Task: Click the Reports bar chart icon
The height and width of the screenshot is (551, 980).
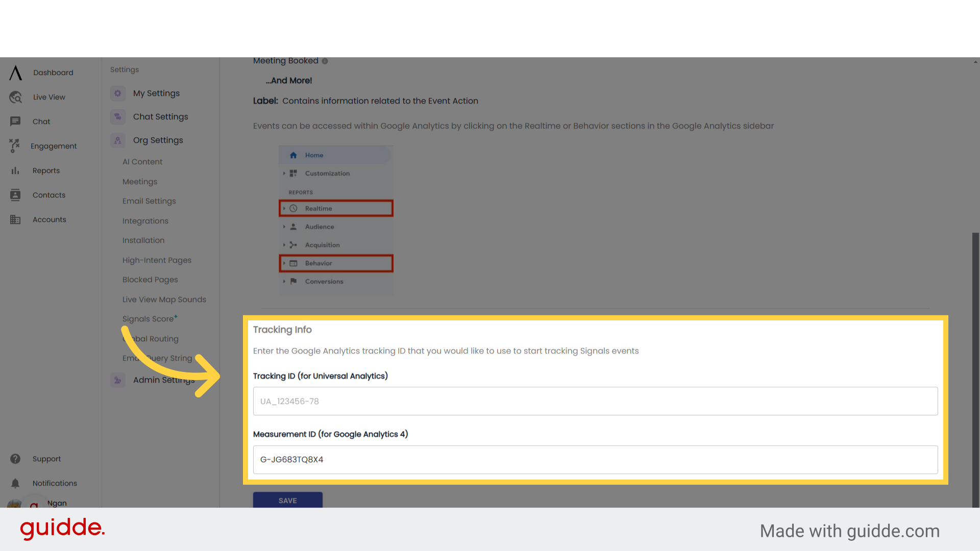Action: pos(15,170)
